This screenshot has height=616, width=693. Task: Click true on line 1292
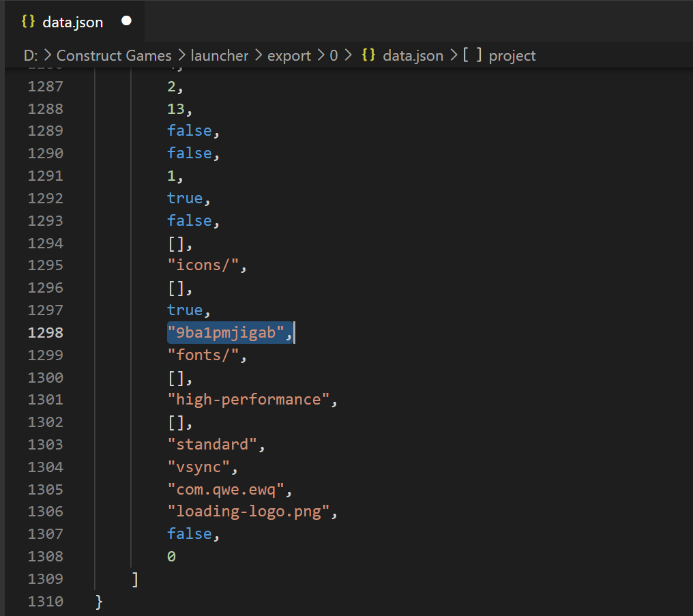click(x=185, y=199)
